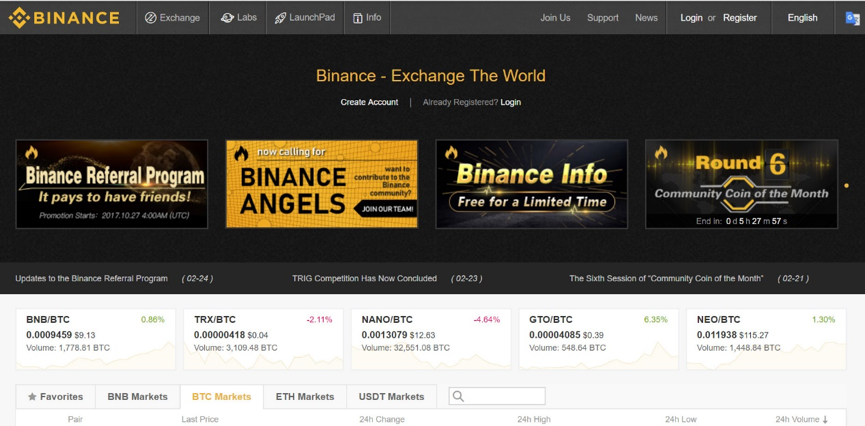This screenshot has width=865, height=426.
Task: Switch to the BNB Markets tab
Action: point(137,397)
